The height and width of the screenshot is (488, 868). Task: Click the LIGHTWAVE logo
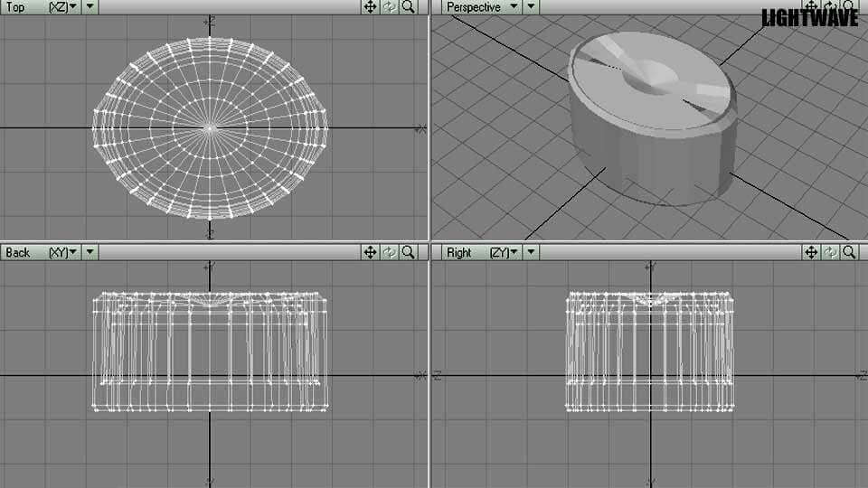(x=809, y=18)
